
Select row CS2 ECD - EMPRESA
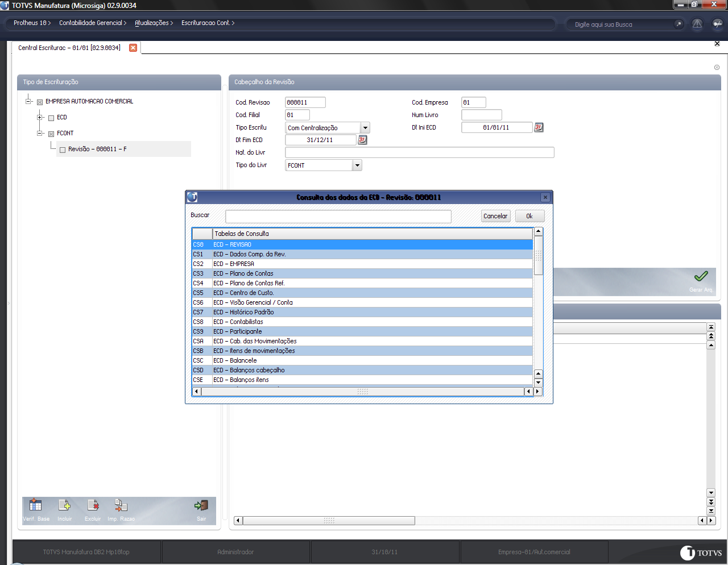[362, 264]
